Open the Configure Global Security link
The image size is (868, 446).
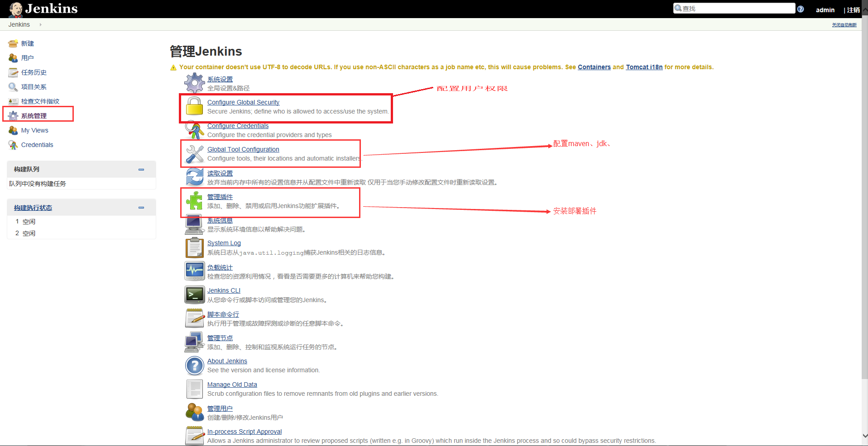tap(243, 102)
